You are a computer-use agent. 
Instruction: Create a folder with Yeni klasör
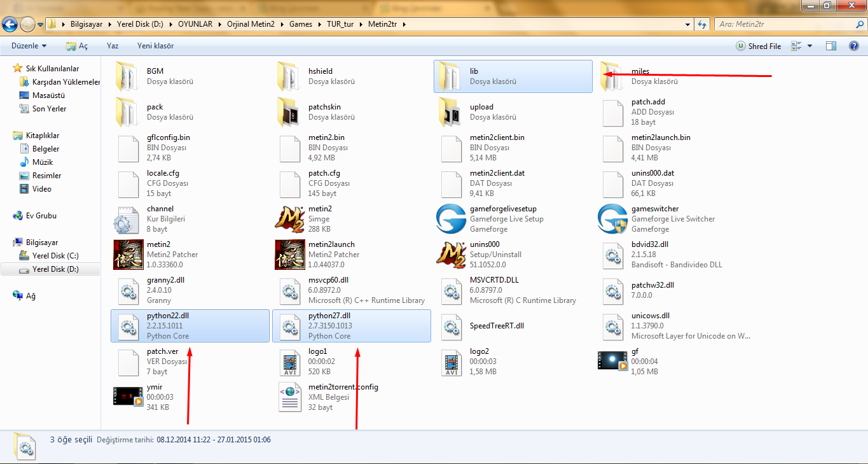pyautogui.click(x=155, y=46)
